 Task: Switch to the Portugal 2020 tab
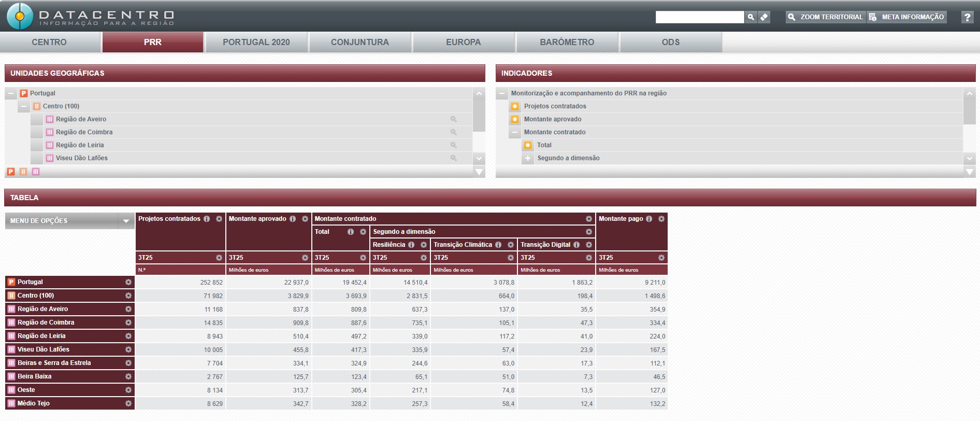tap(256, 42)
